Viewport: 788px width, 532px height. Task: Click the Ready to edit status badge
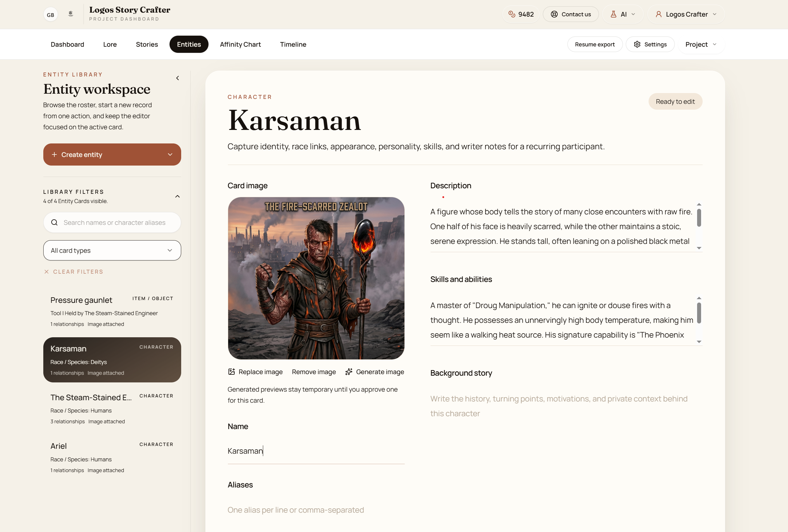[675, 102]
